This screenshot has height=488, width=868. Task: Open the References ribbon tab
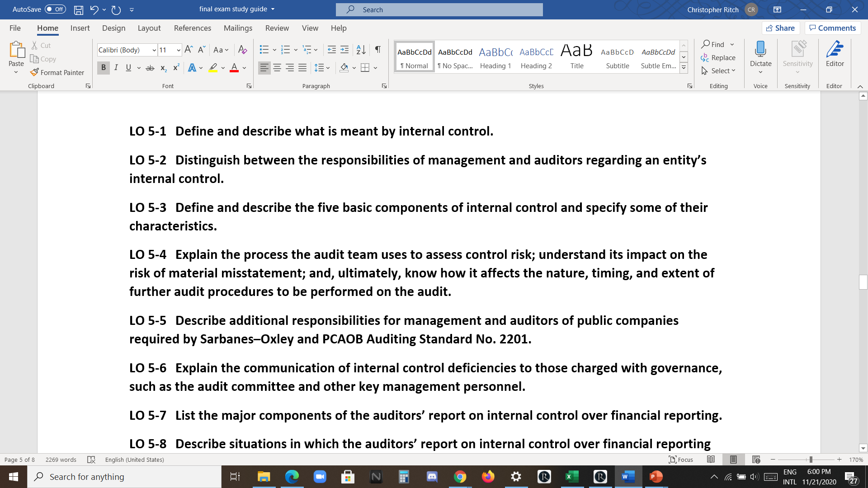pyautogui.click(x=192, y=28)
